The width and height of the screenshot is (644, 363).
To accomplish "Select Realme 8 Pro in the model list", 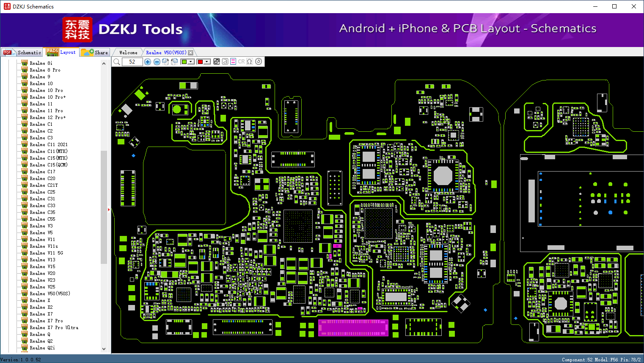I will tap(45, 70).
